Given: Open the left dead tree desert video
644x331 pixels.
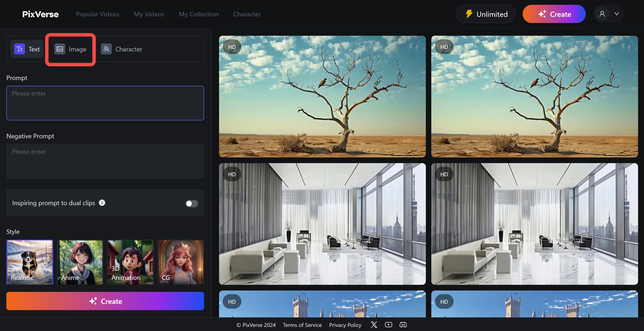Looking at the screenshot, I should (322, 97).
